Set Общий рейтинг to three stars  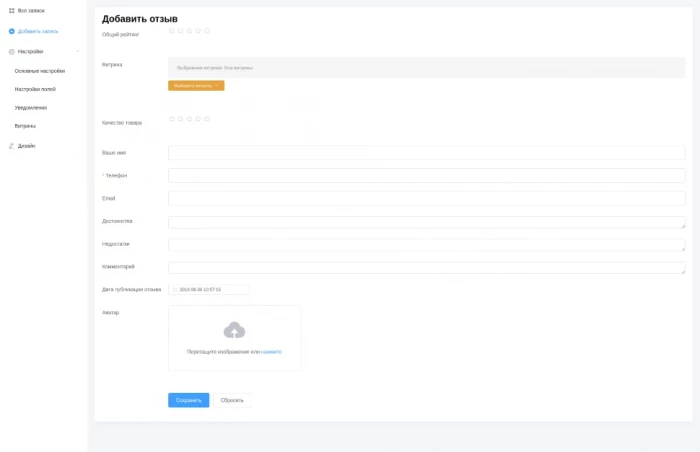coord(189,31)
